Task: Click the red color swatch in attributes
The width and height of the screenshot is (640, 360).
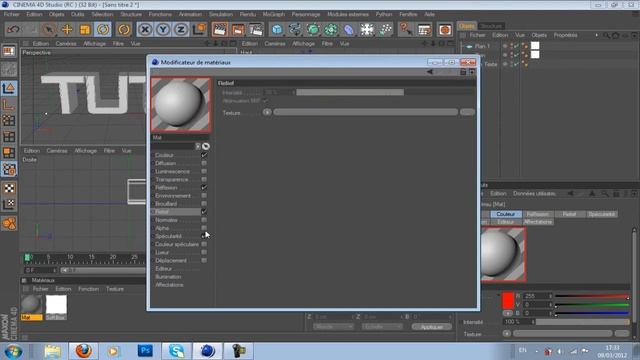Action: coord(508,300)
